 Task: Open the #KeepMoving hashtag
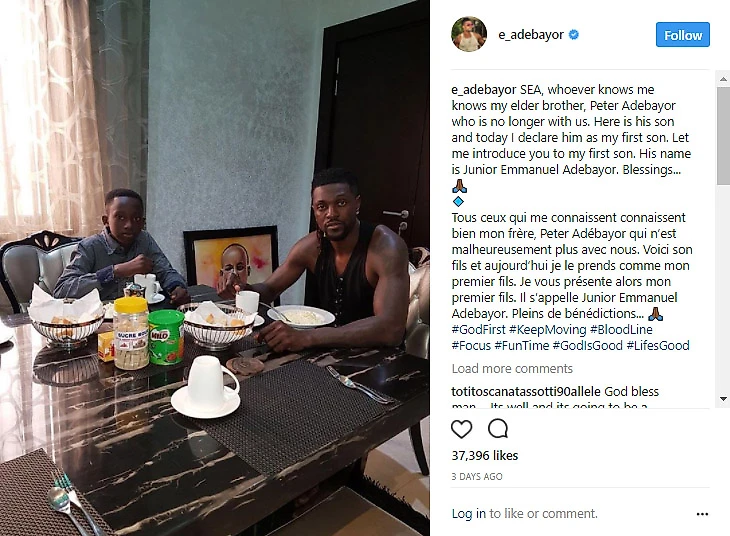pos(548,330)
